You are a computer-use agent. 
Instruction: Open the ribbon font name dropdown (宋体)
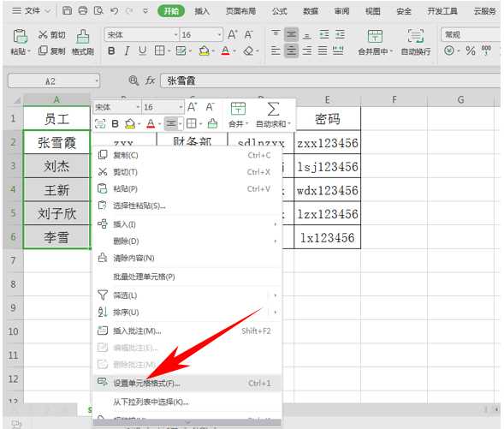pyautogui.click(x=175, y=35)
